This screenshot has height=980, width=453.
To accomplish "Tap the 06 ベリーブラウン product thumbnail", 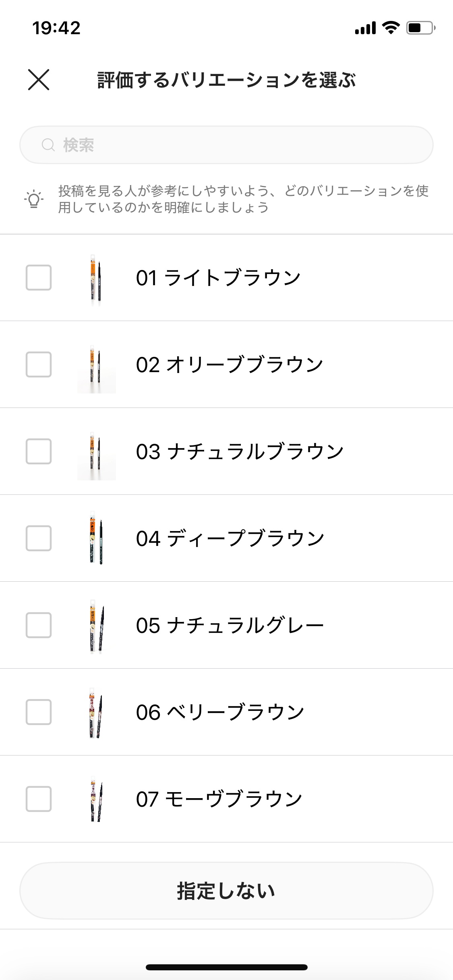I will tap(96, 712).
